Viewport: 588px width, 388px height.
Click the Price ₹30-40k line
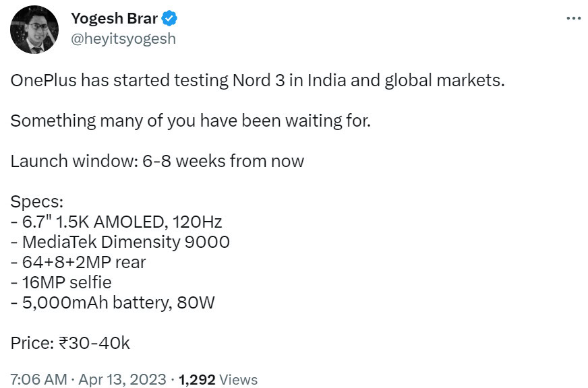tap(70, 343)
